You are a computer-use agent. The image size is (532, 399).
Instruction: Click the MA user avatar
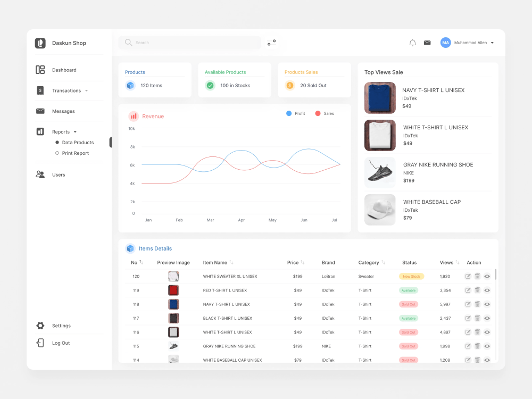point(445,43)
